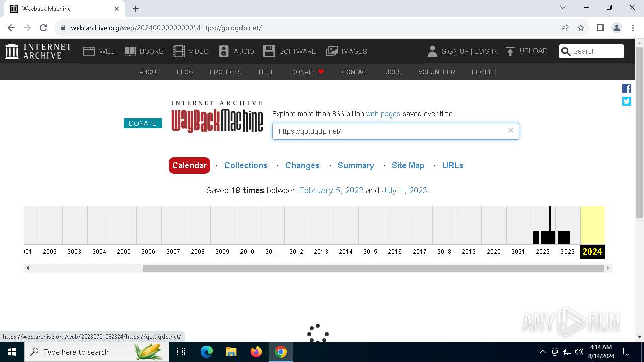
Task: Open the VOLUNTEER menu item
Action: pos(437,72)
